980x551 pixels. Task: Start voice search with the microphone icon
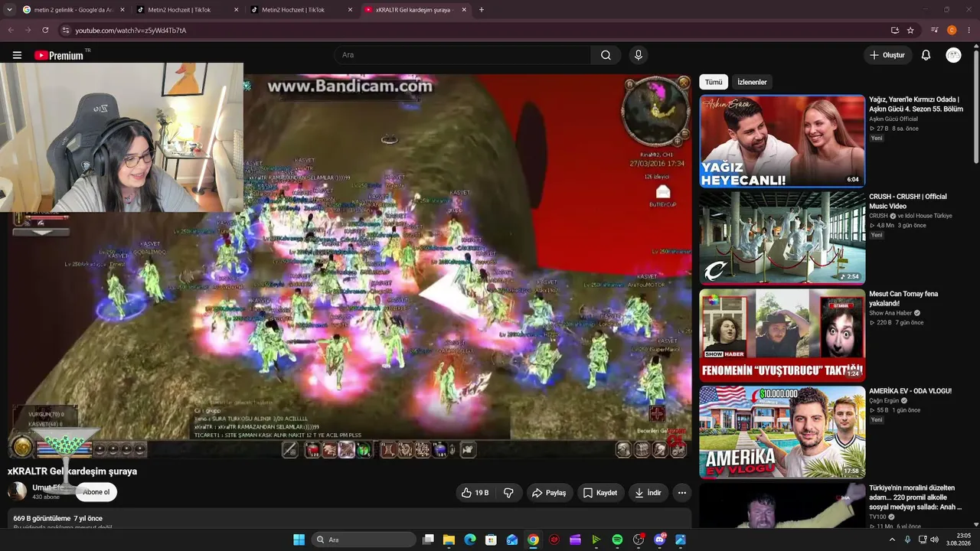click(639, 55)
